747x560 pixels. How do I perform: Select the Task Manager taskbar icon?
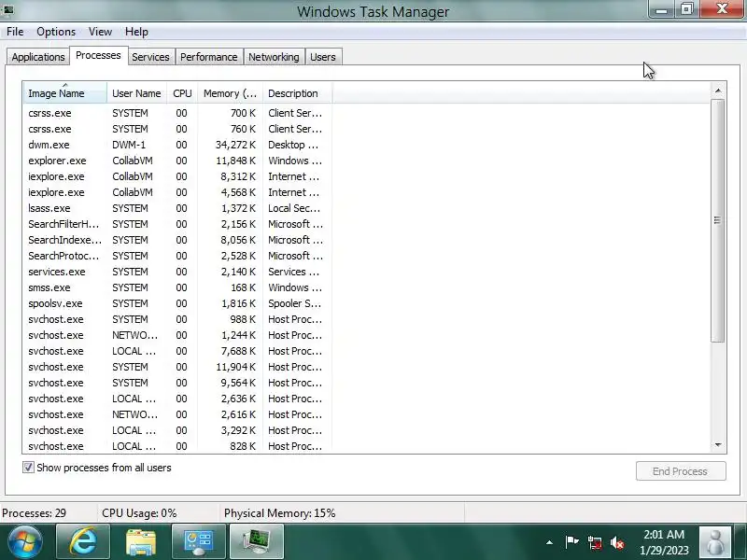tap(256, 542)
